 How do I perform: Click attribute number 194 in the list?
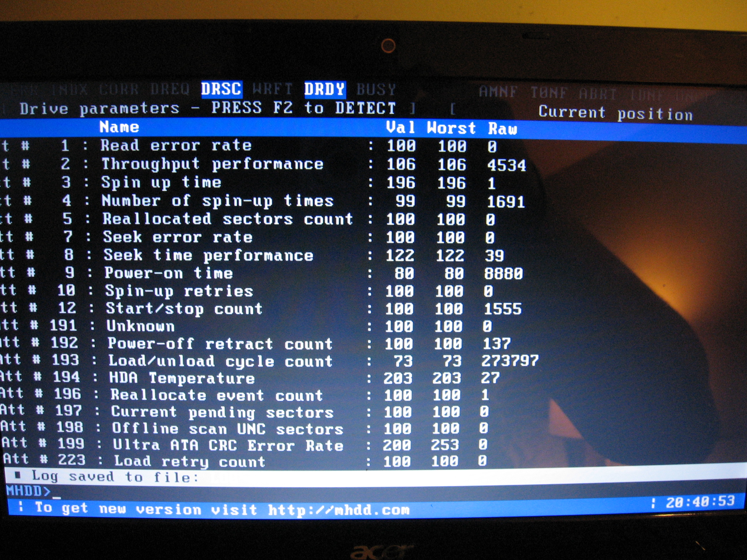(67, 377)
